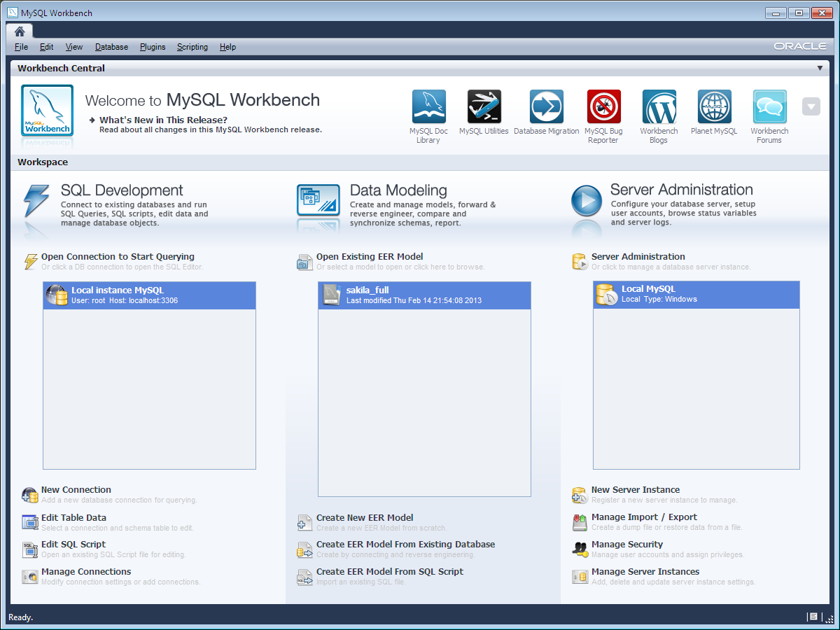Click the Manage Server Instances link
840x630 pixels.
click(x=645, y=571)
